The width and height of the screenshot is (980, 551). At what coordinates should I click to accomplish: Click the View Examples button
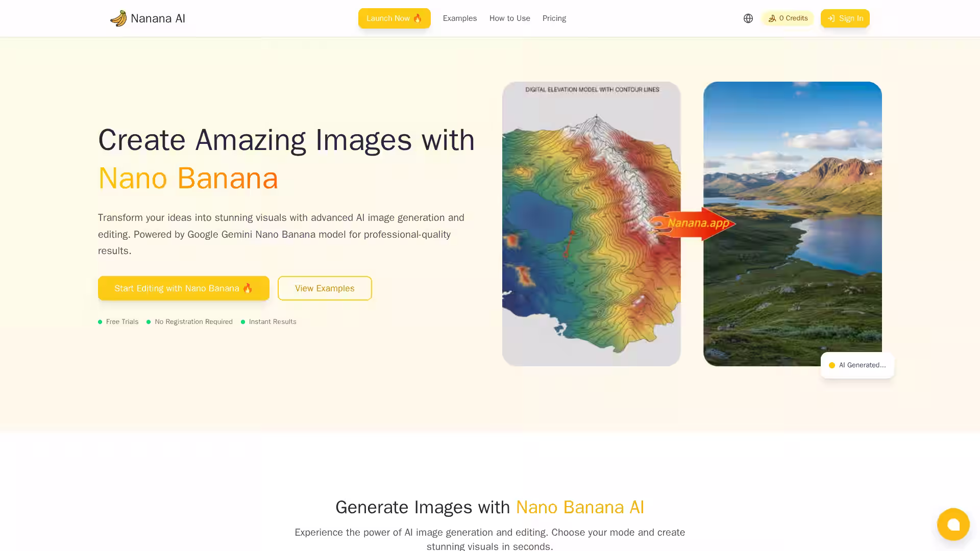coord(325,288)
